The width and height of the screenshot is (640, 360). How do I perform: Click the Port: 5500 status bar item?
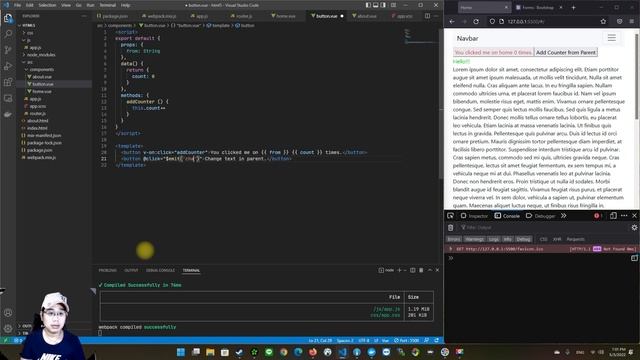tap(407, 340)
